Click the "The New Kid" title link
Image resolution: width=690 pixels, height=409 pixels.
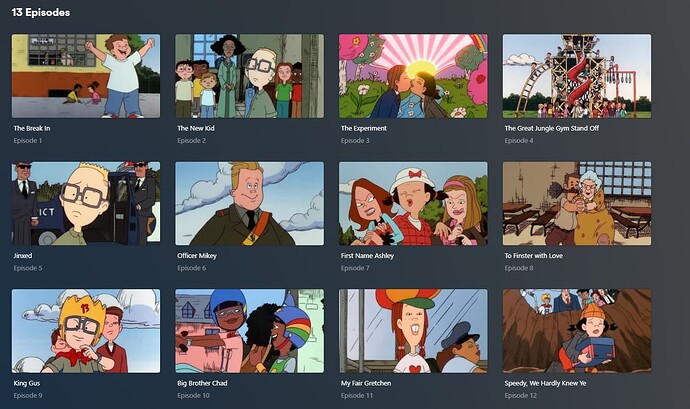pos(196,128)
